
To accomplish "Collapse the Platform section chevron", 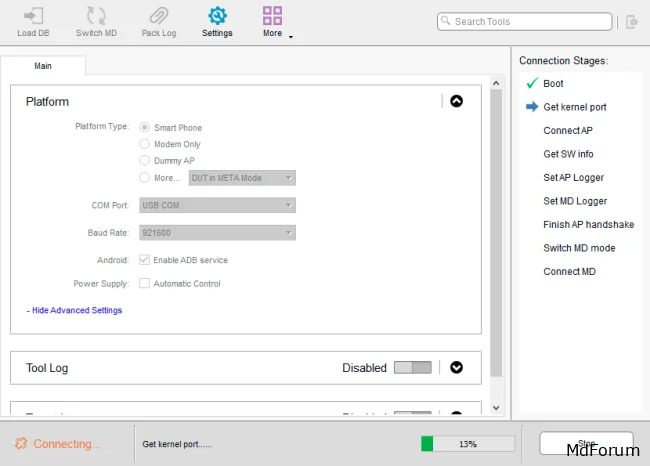I will coord(456,101).
